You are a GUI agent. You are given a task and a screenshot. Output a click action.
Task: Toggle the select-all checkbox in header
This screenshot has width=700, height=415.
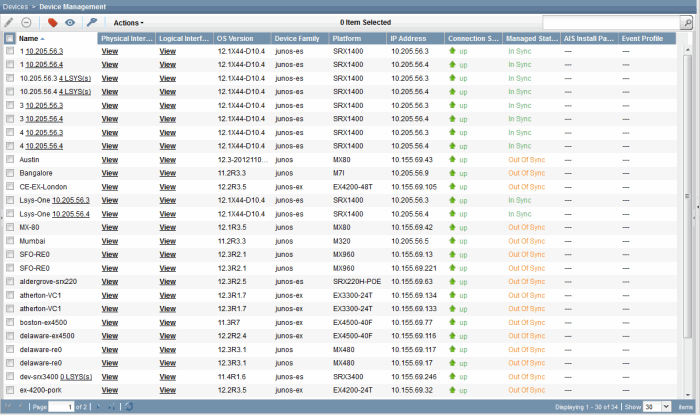pyautogui.click(x=9, y=38)
